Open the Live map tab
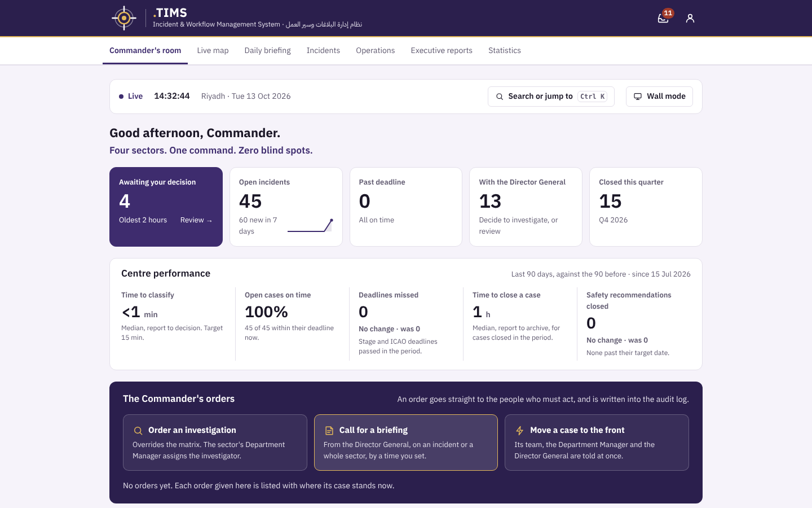The width and height of the screenshot is (812, 508). [213, 51]
